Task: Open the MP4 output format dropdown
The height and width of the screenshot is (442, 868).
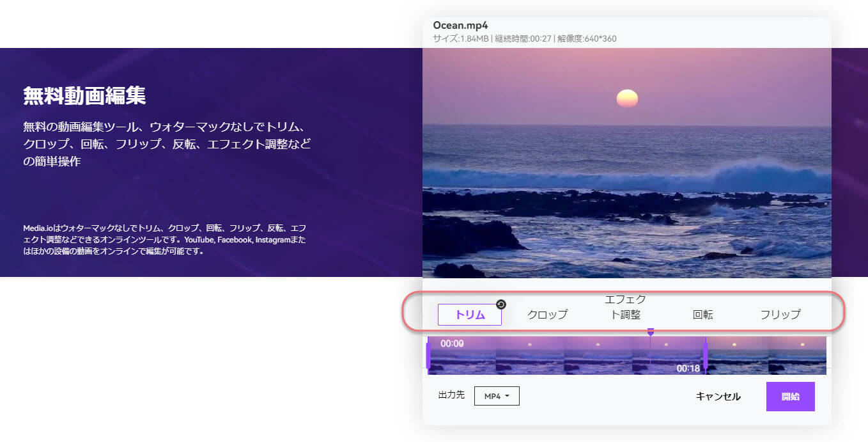Action: click(x=497, y=396)
